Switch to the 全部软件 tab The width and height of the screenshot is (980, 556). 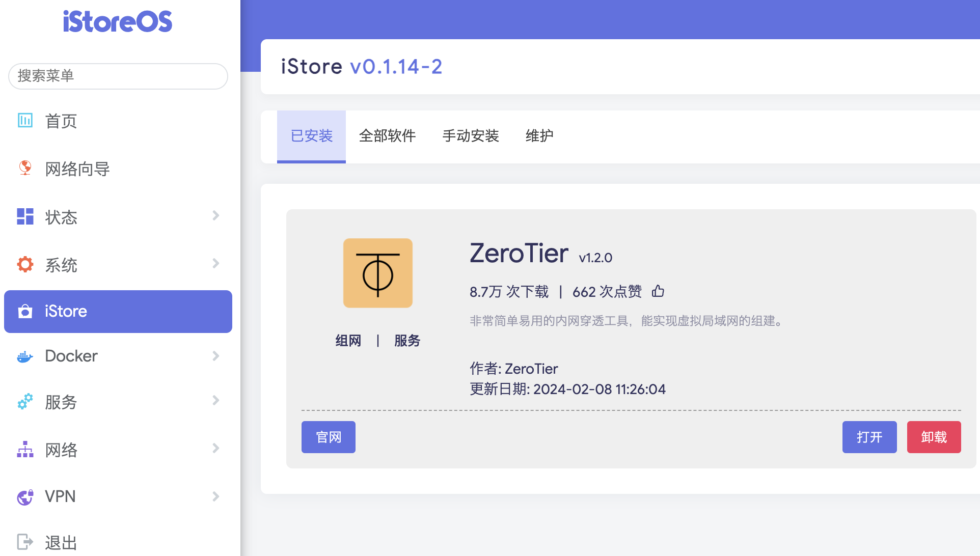(387, 136)
